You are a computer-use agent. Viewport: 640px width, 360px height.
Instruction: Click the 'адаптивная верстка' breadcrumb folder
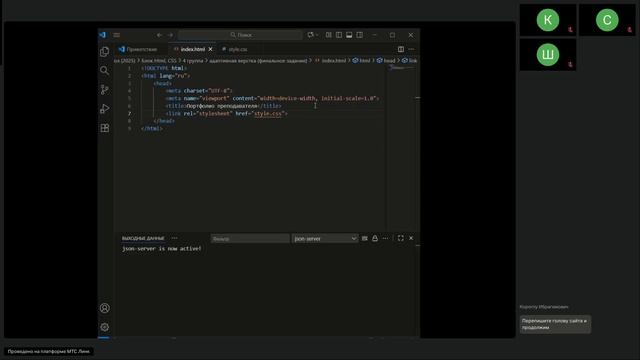click(x=258, y=60)
